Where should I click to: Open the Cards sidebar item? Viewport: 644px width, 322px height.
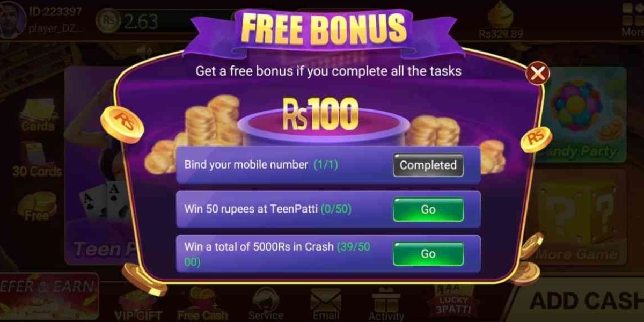point(38,115)
